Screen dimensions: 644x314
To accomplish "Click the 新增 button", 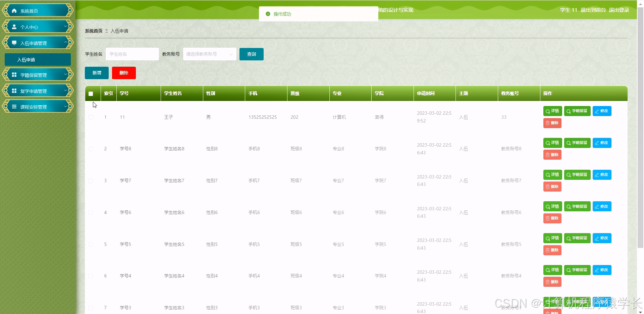I will pyautogui.click(x=97, y=73).
